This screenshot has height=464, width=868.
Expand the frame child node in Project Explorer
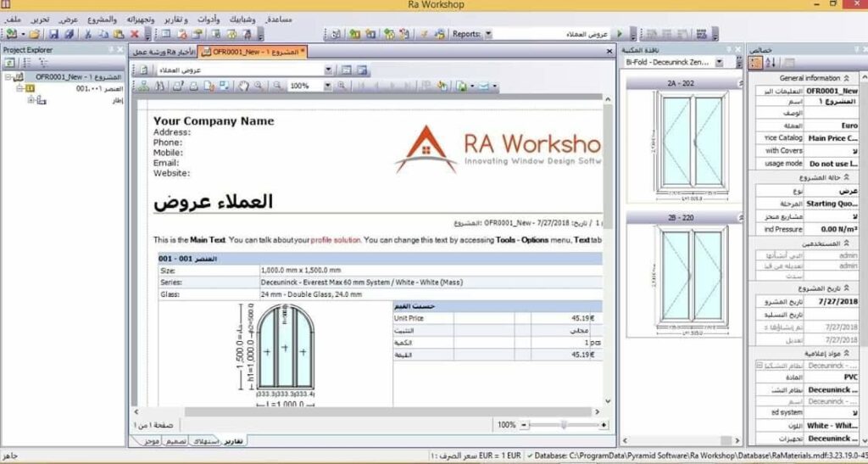[31, 100]
